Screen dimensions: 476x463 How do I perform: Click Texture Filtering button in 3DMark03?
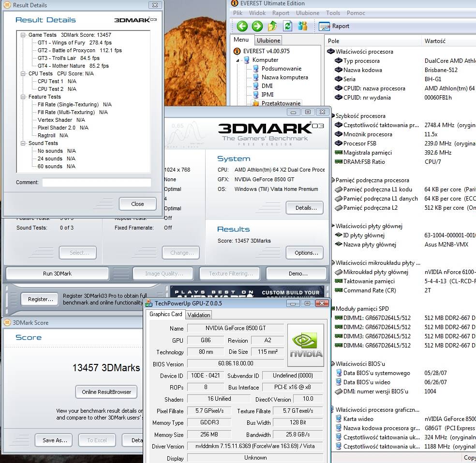pos(229,274)
